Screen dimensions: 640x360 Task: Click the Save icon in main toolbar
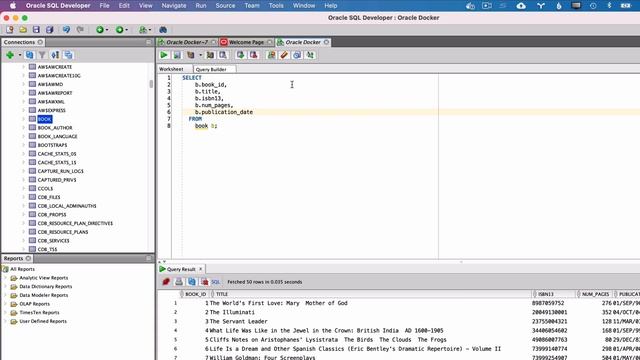point(36,30)
